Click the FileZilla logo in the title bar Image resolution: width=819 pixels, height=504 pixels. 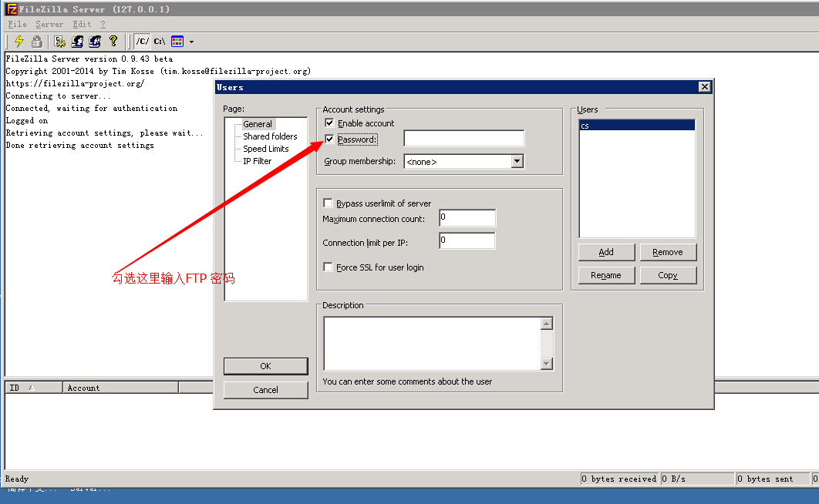coord(11,9)
